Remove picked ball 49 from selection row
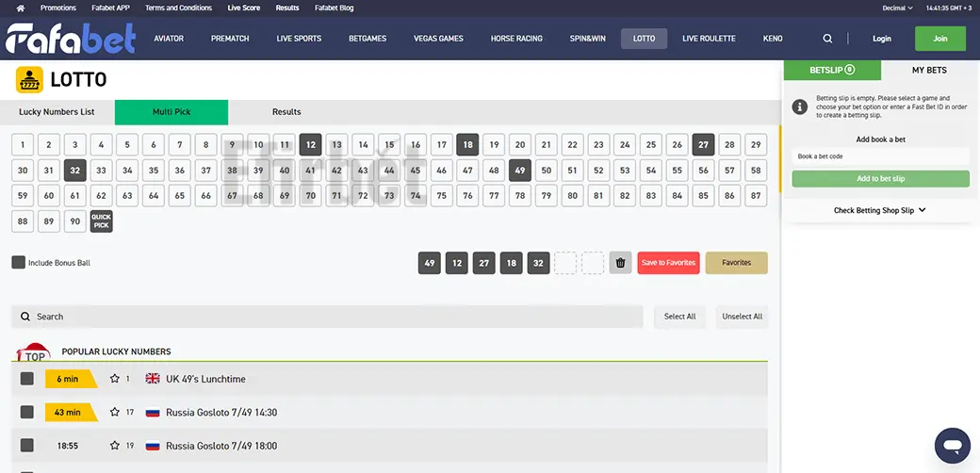This screenshot has height=473, width=980. pos(430,263)
